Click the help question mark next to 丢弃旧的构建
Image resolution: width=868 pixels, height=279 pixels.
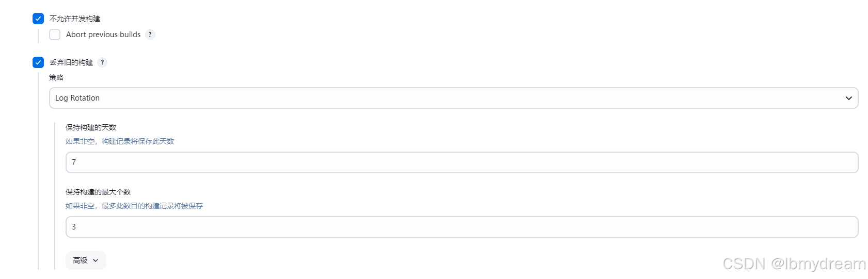(102, 62)
